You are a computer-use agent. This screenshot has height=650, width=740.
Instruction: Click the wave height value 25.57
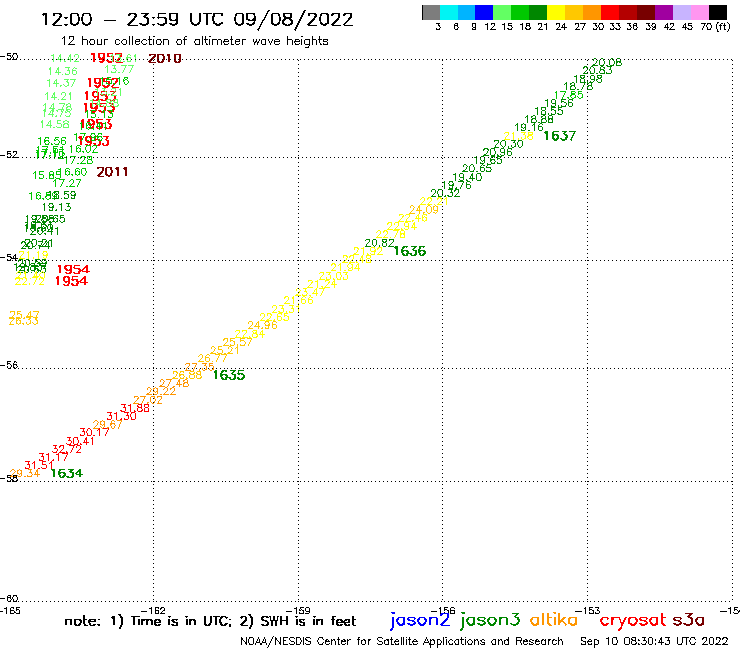tap(237, 342)
